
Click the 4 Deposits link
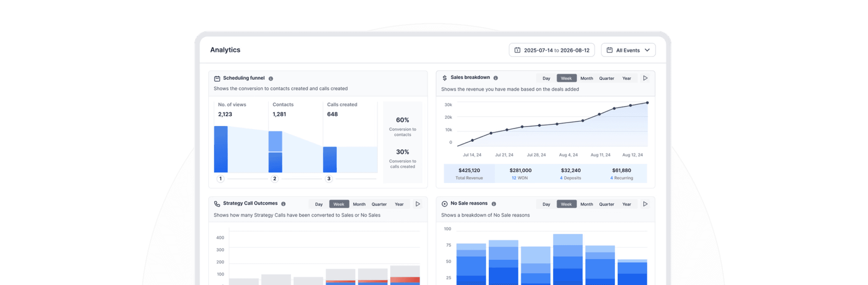[x=570, y=178]
